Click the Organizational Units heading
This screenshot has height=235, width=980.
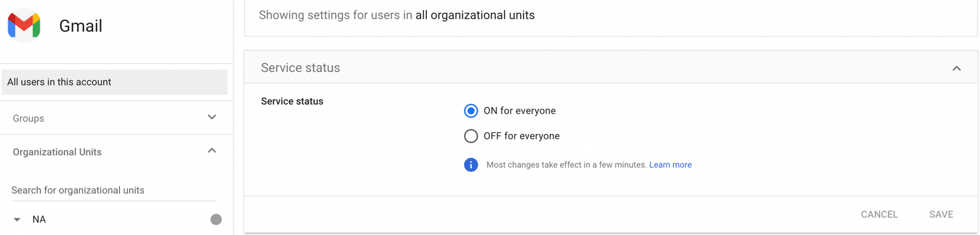[x=57, y=152]
